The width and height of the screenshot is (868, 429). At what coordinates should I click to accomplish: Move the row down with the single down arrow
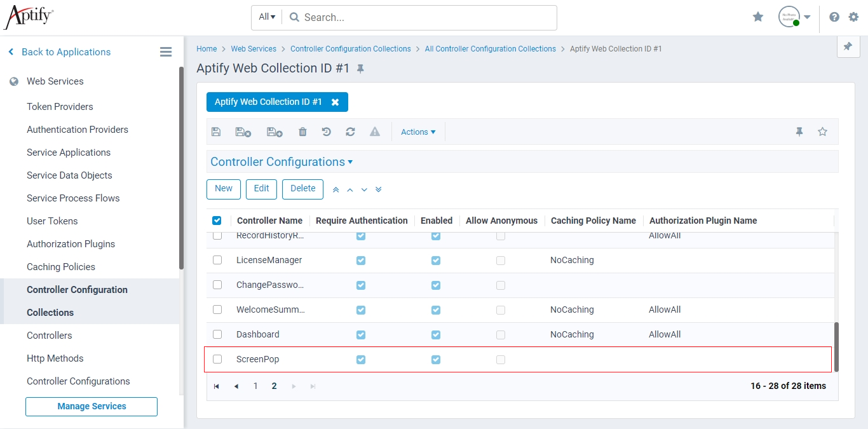pyautogui.click(x=364, y=189)
